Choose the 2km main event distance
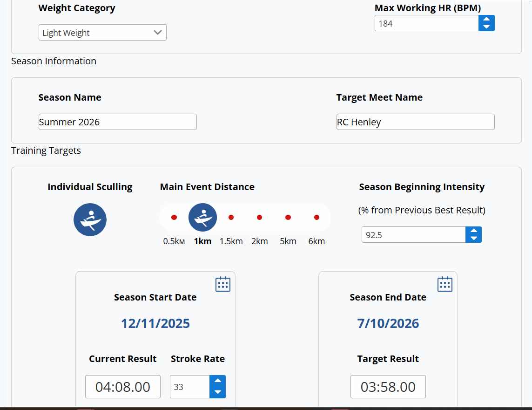The width and height of the screenshot is (532, 410). pos(260,218)
